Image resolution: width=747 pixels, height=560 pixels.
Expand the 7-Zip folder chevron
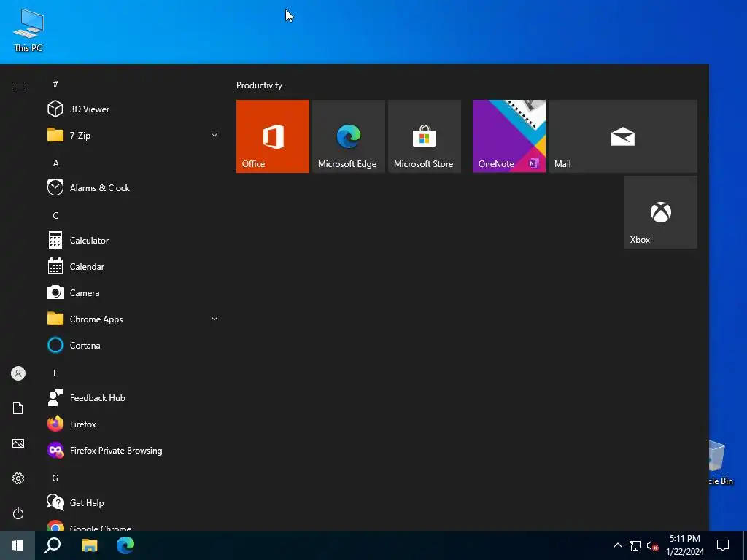[214, 135]
